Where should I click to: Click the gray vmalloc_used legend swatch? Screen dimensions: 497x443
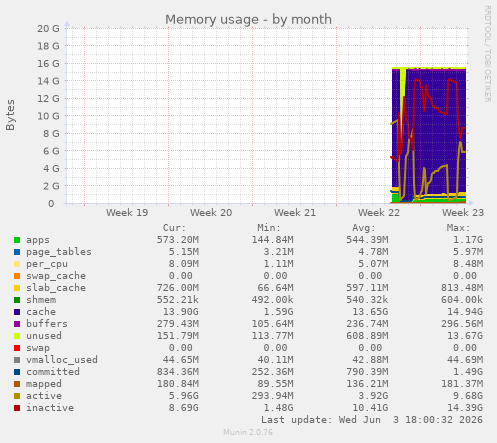[17, 360]
